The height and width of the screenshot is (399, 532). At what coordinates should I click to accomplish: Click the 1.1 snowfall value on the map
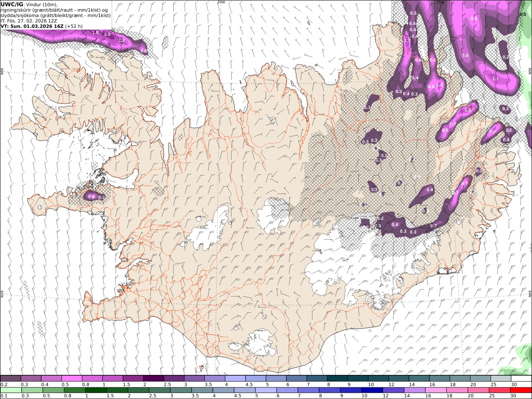pos(495,79)
